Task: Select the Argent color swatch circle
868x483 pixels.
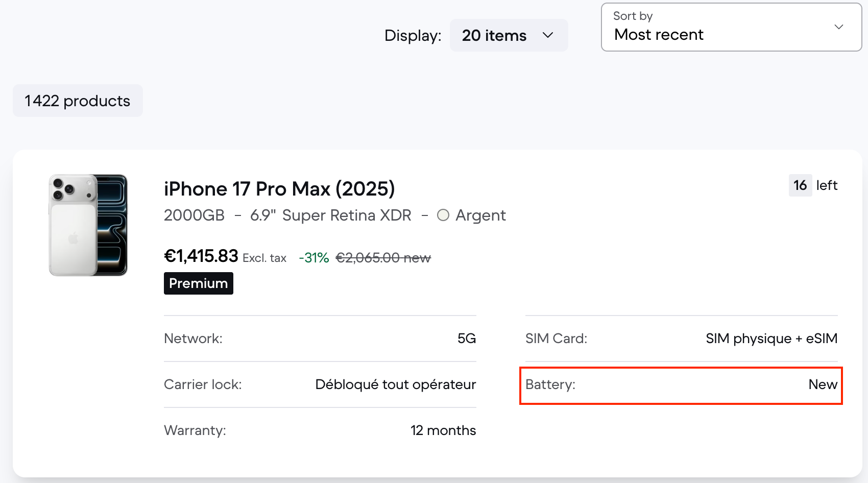Action: [x=443, y=215]
